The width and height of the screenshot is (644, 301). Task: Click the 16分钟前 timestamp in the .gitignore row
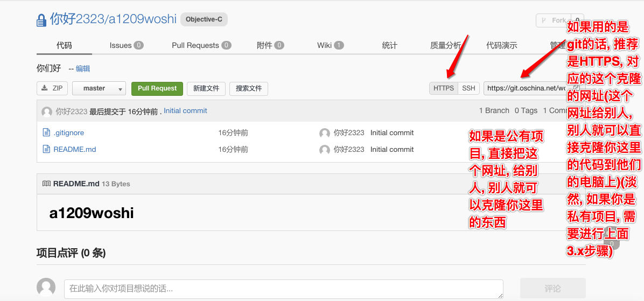[x=233, y=132]
